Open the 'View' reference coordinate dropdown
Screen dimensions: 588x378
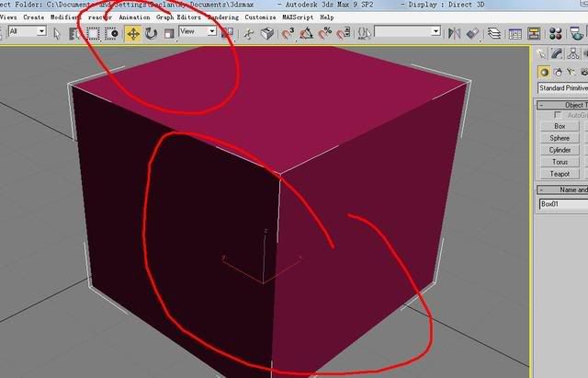point(197,31)
